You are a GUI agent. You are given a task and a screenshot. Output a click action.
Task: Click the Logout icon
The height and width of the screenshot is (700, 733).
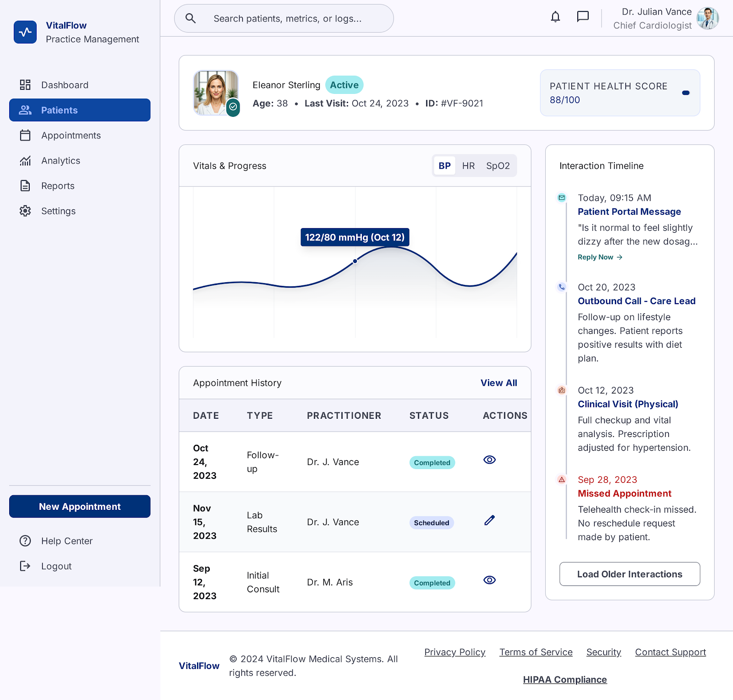(x=25, y=566)
